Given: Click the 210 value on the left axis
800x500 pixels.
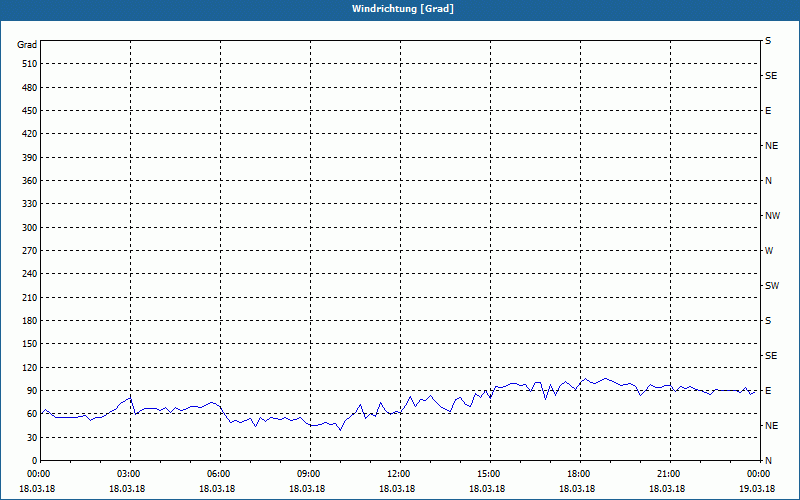Looking at the screenshot, I should 30,297.
